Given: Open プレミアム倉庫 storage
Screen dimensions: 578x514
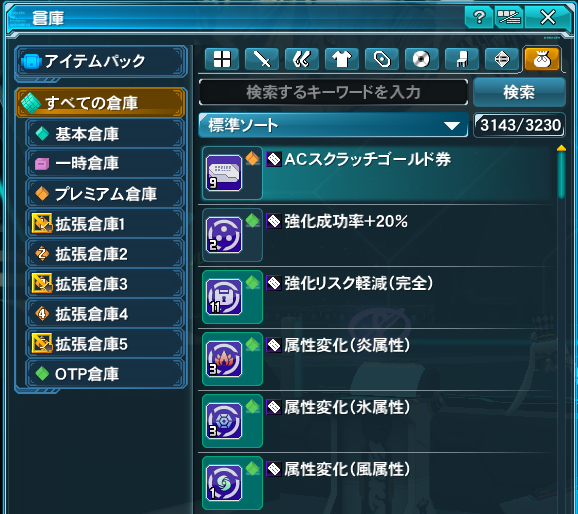Looking at the screenshot, I should [x=105, y=194].
